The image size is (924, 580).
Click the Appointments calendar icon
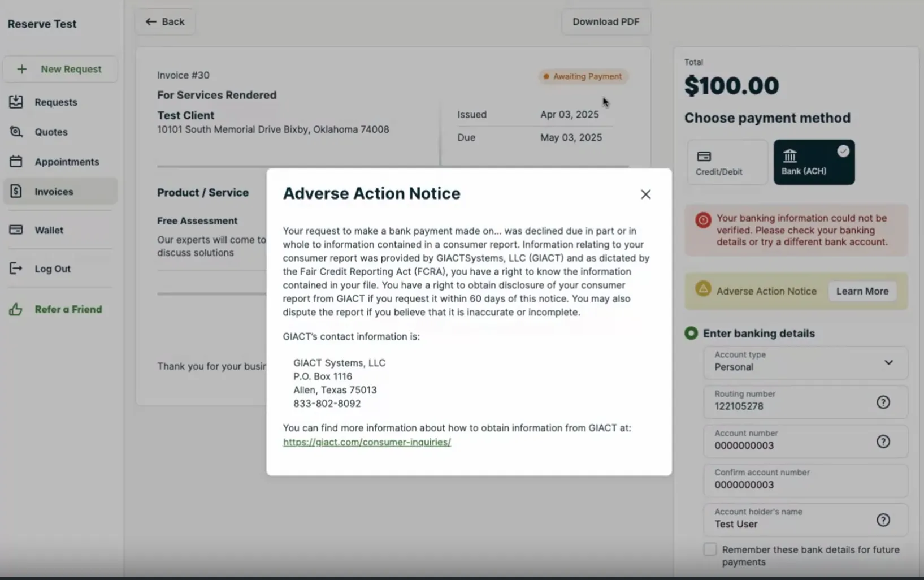tap(16, 162)
